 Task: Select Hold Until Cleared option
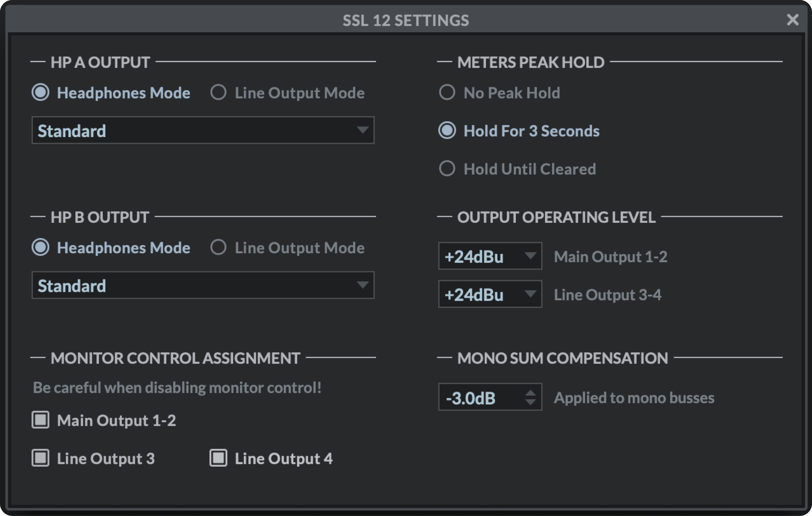[447, 169]
